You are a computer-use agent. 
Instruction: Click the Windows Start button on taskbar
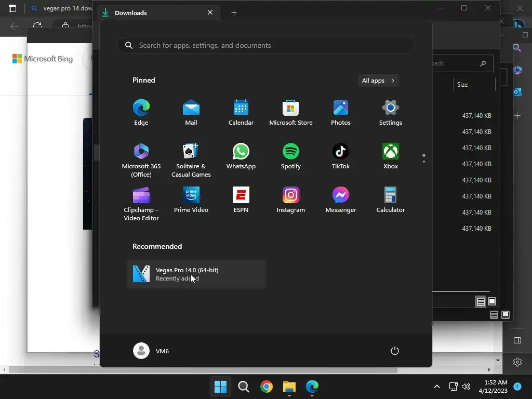[x=220, y=387]
